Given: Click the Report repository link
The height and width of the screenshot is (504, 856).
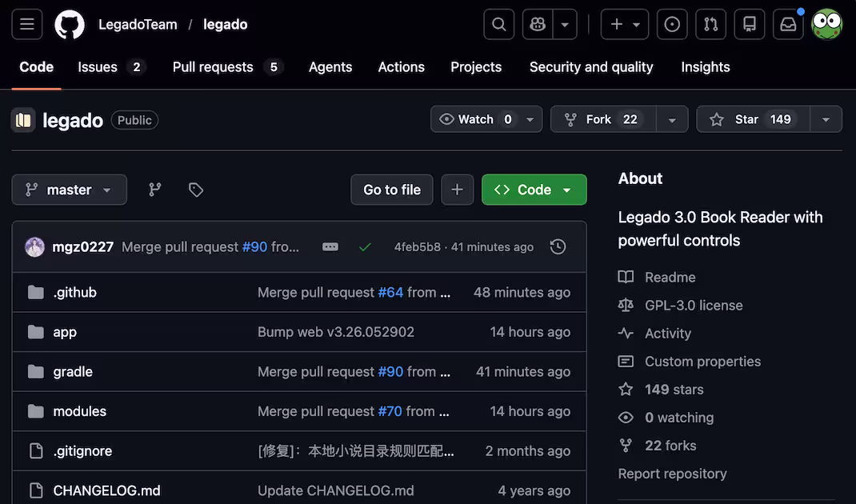Looking at the screenshot, I should pos(673,474).
